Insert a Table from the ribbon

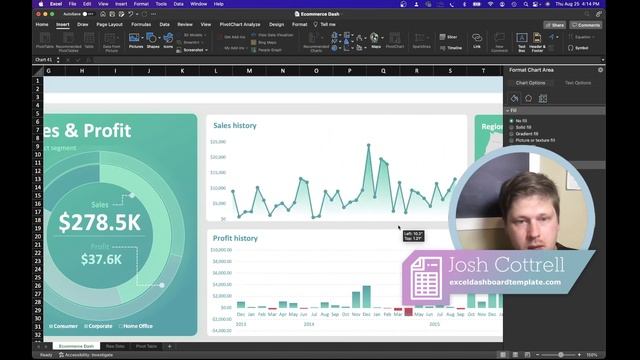pyautogui.click(x=89, y=41)
